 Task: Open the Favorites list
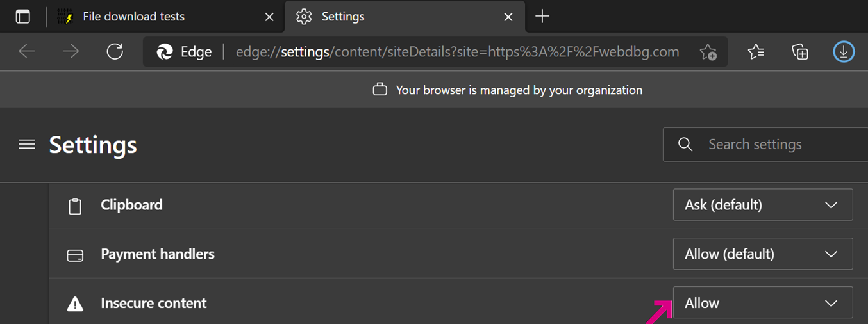756,52
